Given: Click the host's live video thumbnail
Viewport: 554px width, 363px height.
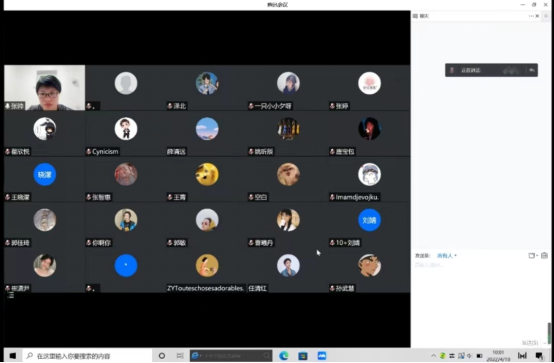Looking at the screenshot, I should 45,88.
